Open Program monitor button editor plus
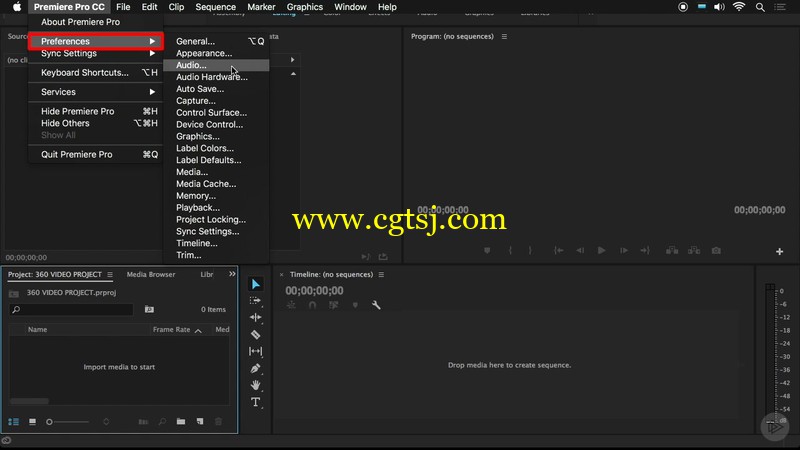This screenshot has width=800, height=450. click(x=780, y=252)
